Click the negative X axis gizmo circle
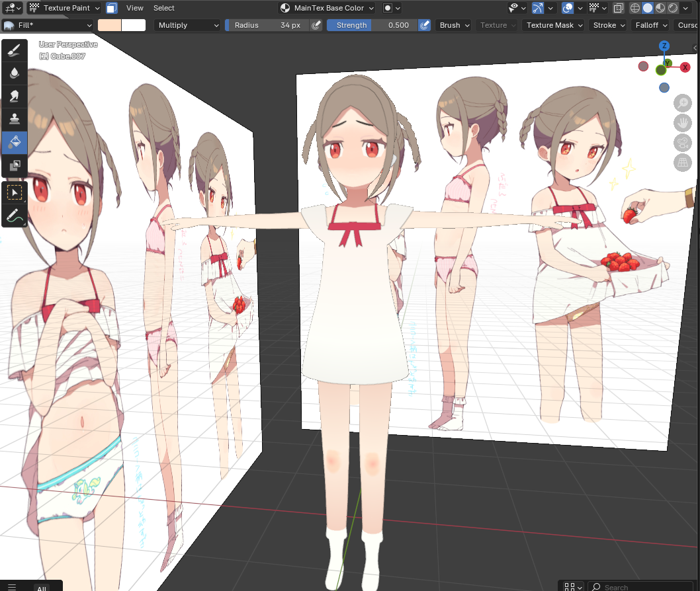 [643, 67]
